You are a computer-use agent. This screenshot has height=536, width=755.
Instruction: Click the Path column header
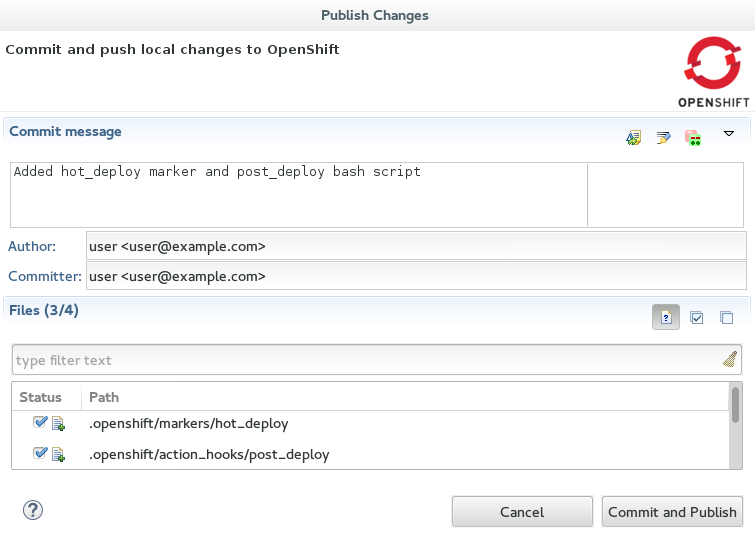coord(404,397)
